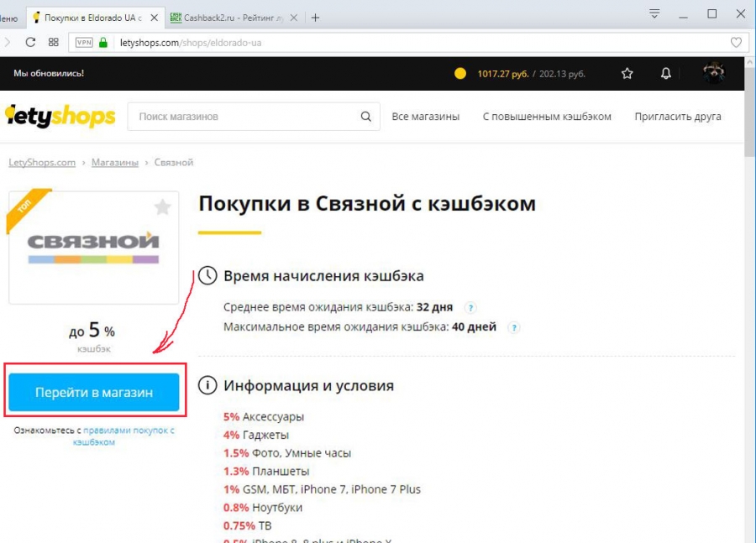Image resolution: width=756 pixels, height=543 pixels.
Task: Go forward with the browser forward arrow
Action: (7, 43)
